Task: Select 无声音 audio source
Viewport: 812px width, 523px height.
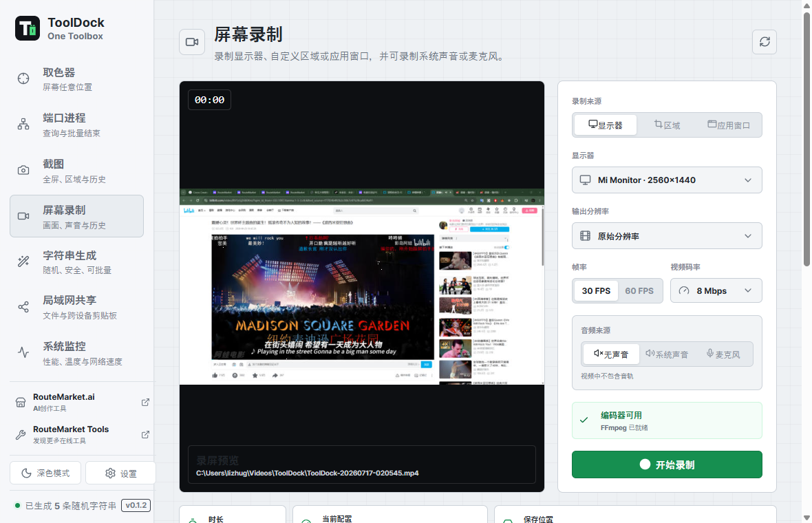Action: (611, 354)
